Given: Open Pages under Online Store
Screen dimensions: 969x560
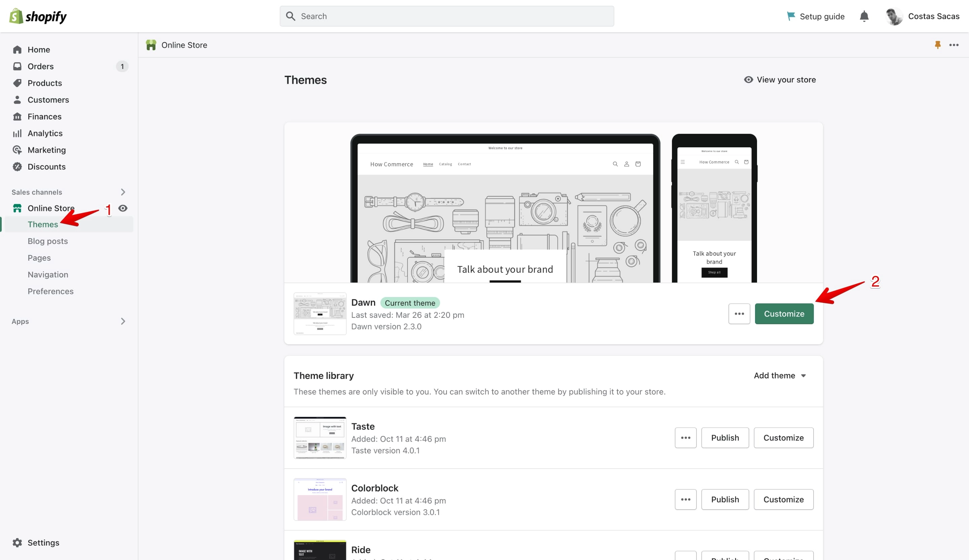Looking at the screenshot, I should 39,258.
